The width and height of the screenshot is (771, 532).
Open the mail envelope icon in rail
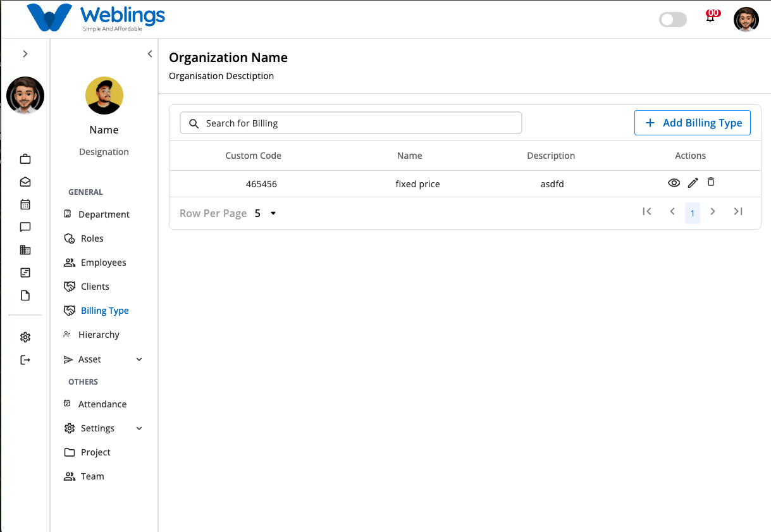(x=25, y=182)
